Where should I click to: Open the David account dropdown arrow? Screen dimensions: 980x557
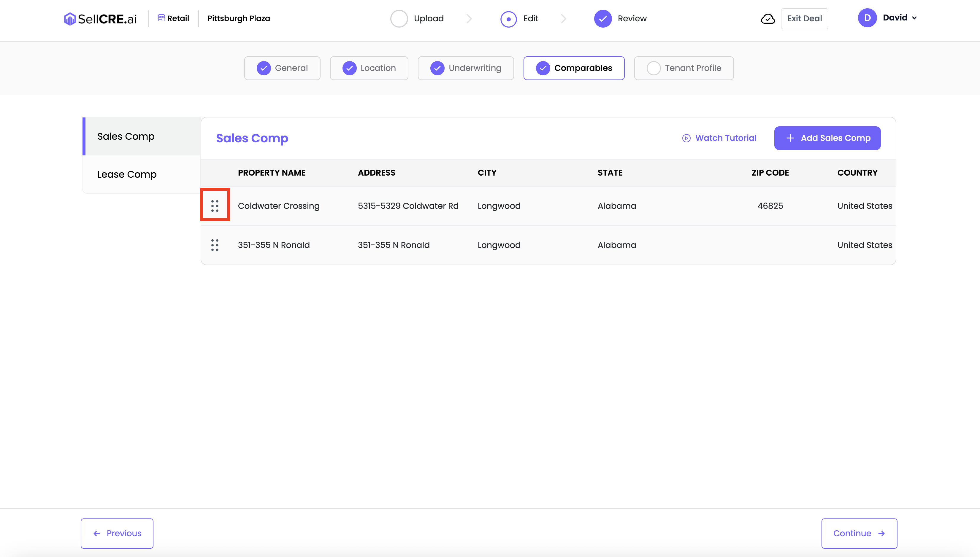pyautogui.click(x=914, y=18)
